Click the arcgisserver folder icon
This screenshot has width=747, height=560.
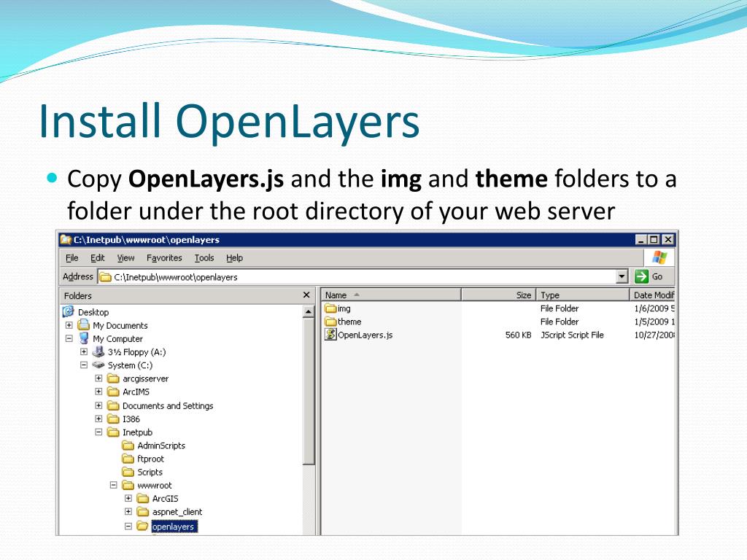tap(113, 378)
